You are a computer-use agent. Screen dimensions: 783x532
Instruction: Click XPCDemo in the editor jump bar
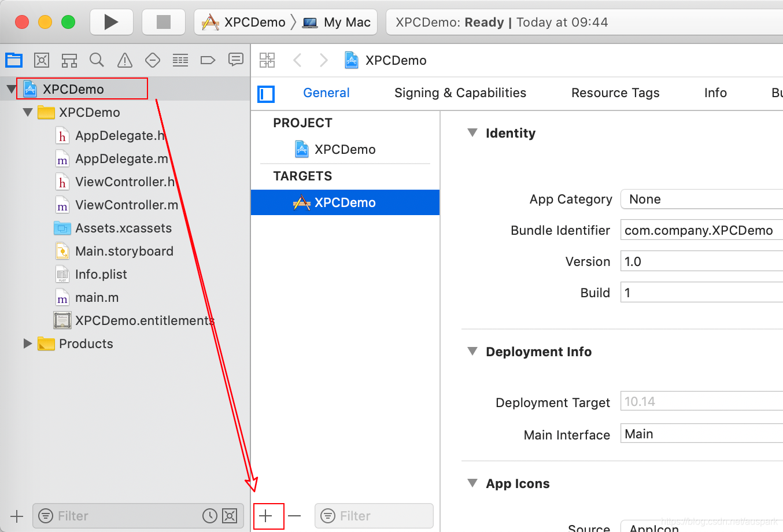coord(386,60)
